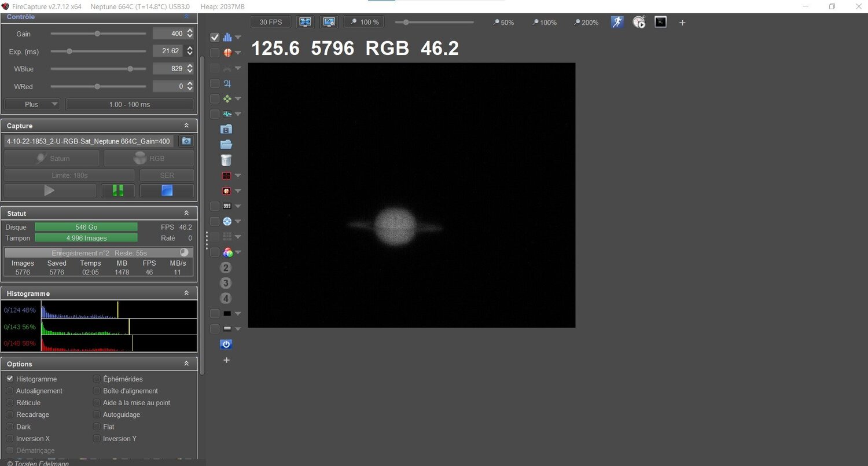Collapse the Histogramme panel
Screen dimensions: 868x466
tap(186, 293)
